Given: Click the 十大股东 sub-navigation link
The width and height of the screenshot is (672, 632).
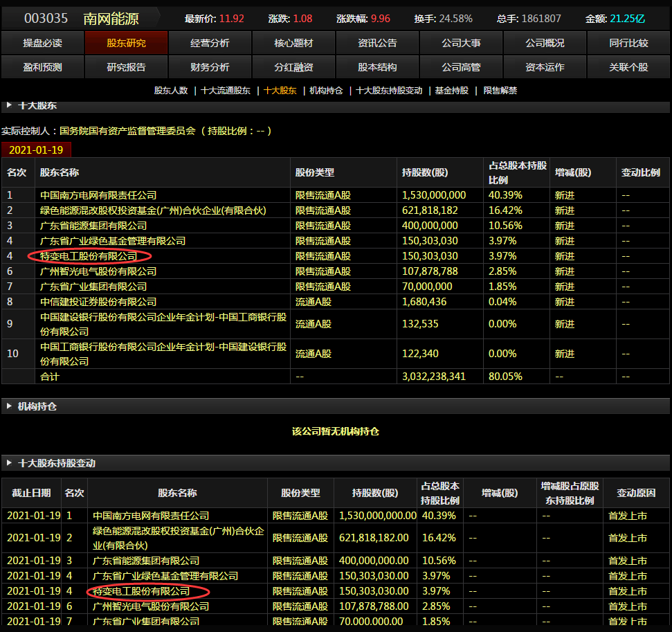Looking at the screenshot, I should point(280,91).
